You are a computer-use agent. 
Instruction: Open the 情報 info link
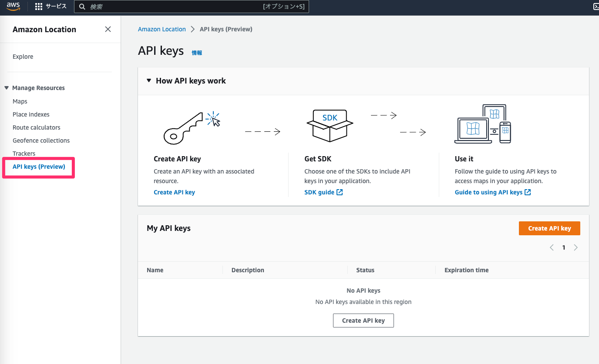(x=197, y=53)
